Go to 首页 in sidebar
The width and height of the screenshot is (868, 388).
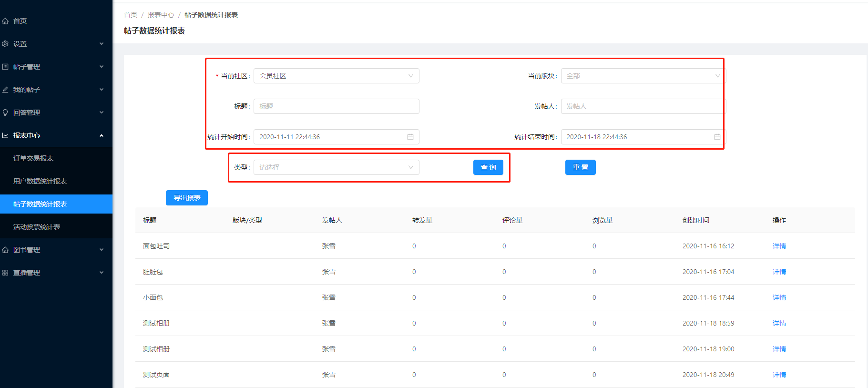tap(56, 21)
